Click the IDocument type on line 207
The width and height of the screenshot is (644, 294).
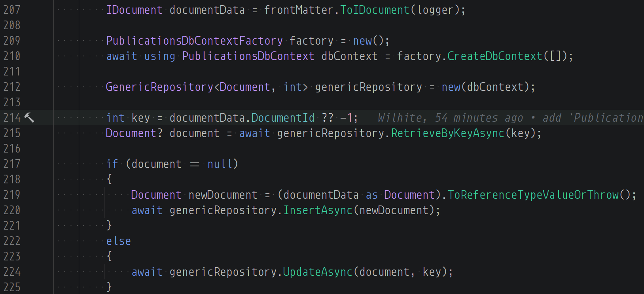(134, 10)
